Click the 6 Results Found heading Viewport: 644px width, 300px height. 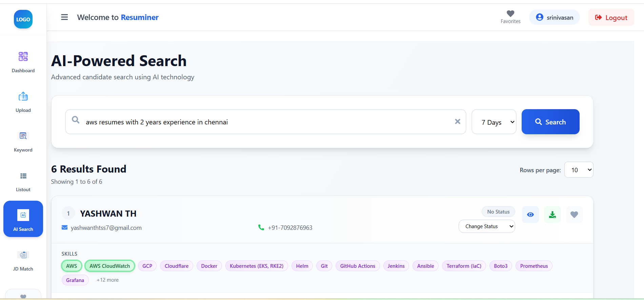point(89,169)
